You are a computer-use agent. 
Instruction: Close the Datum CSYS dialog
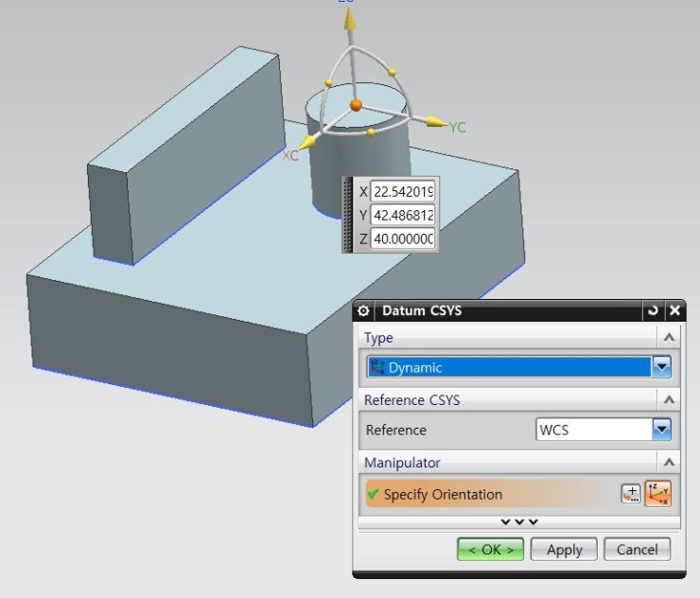[675, 310]
